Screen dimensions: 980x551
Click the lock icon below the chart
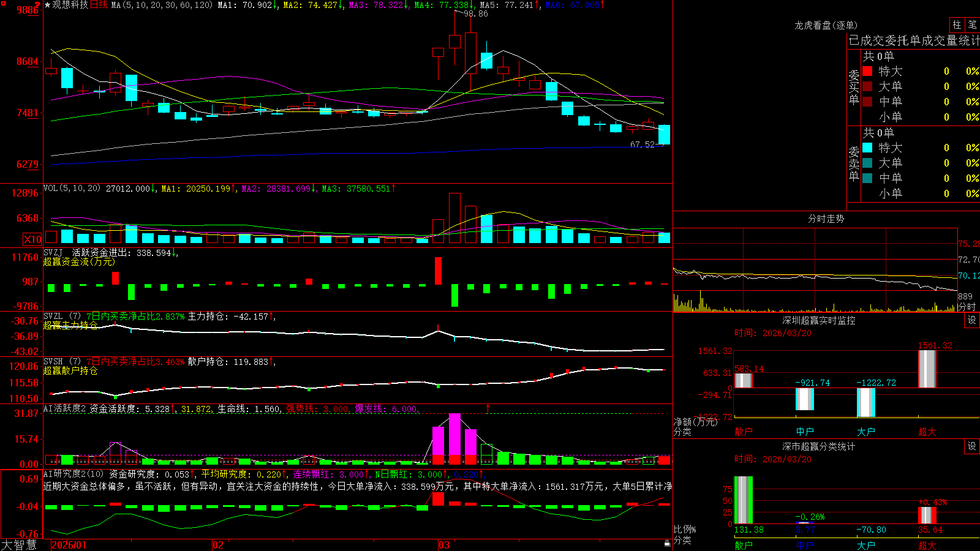[668, 543]
